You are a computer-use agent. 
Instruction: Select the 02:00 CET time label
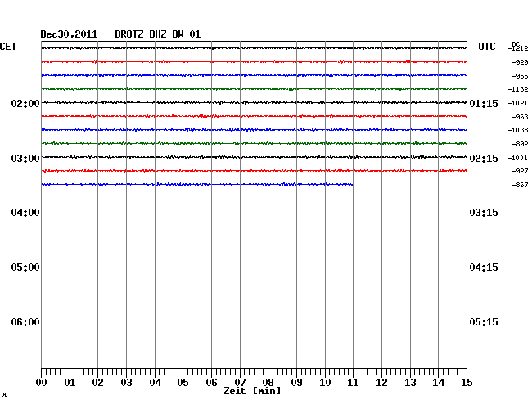tap(26, 104)
